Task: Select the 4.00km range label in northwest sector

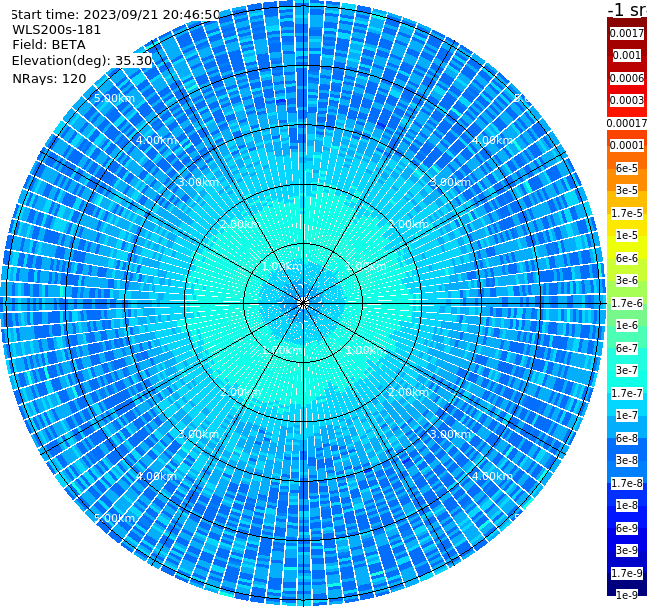Action: click(156, 140)
